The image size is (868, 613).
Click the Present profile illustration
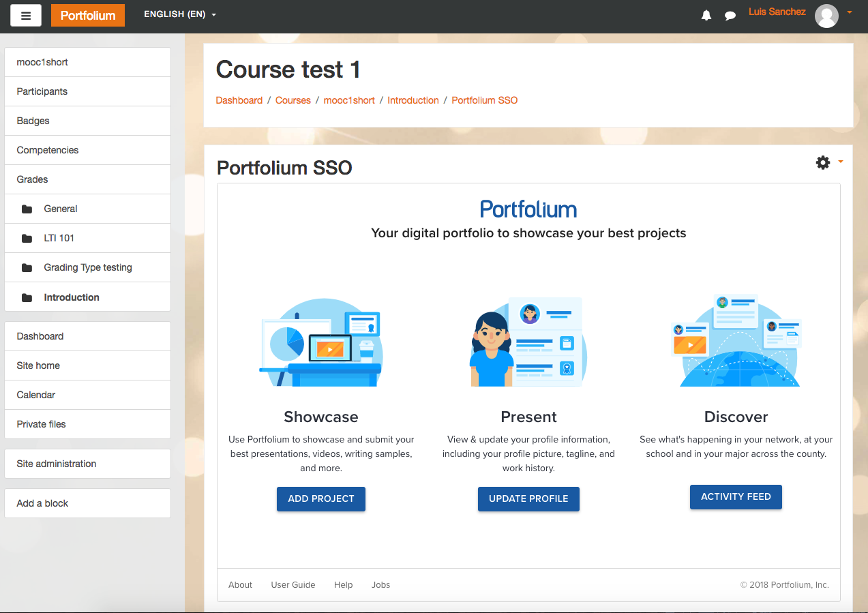tap(528, 342)
